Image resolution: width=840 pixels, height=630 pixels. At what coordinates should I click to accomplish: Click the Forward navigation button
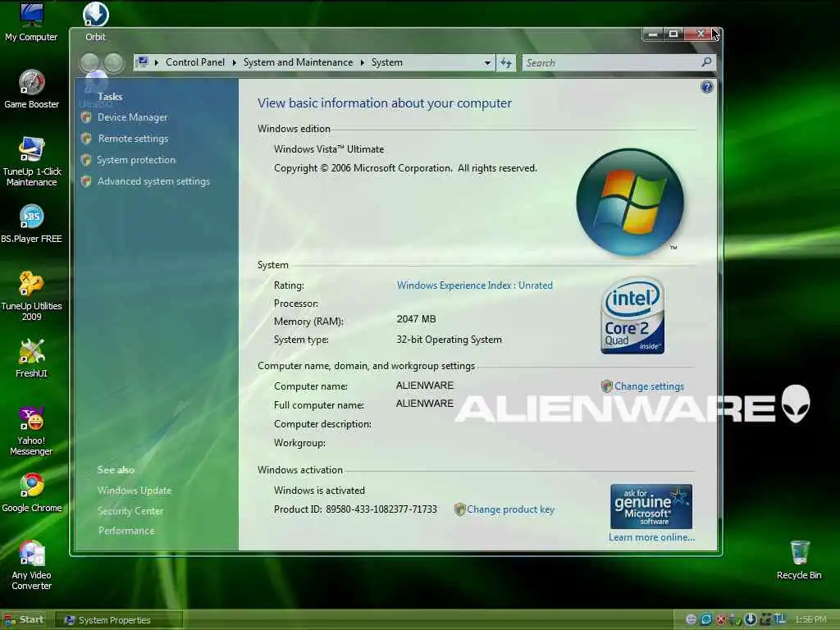(113, 62)
